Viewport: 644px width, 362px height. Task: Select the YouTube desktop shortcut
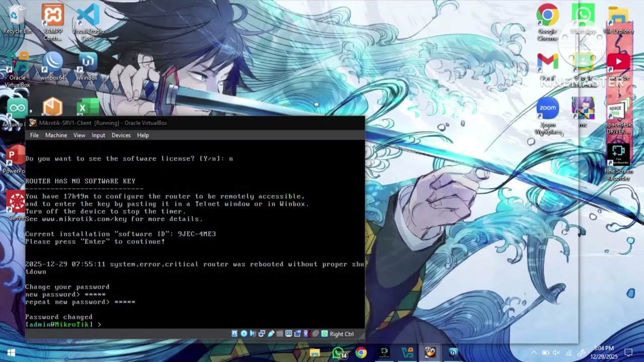pyautogui.click(x=618, y=67)
